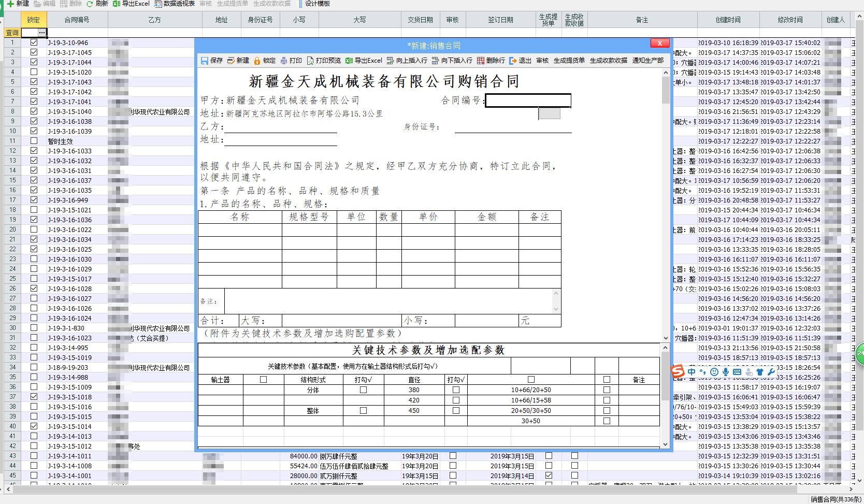
Task: Click the Sogou S logo on IME bar
Action: [678, 371]
